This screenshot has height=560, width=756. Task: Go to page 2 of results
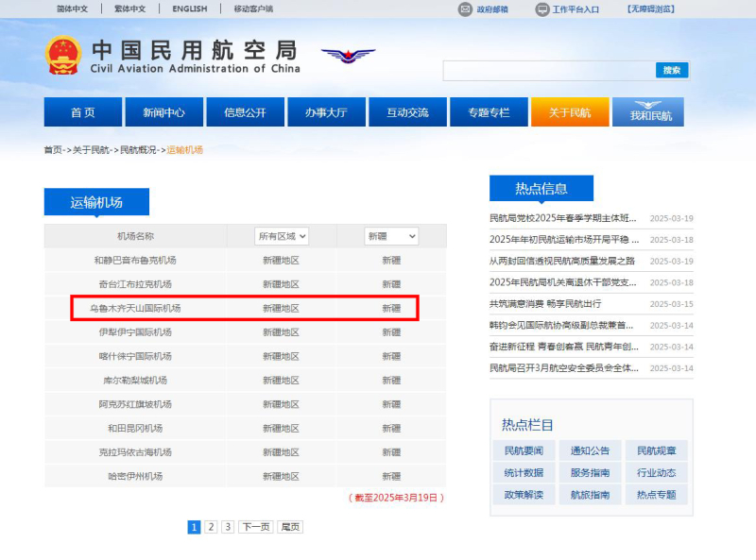(x=211, y=527)
